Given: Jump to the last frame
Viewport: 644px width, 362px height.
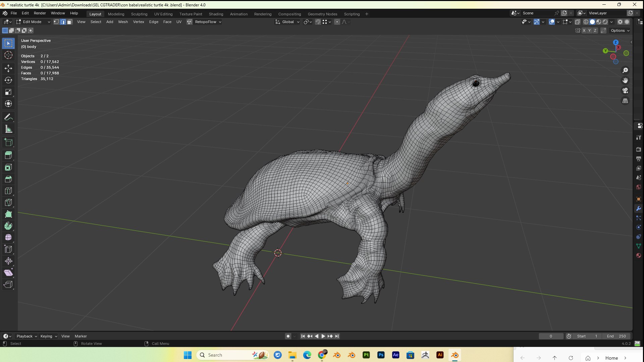Looking at the screenshot, I should coord(337,336).
